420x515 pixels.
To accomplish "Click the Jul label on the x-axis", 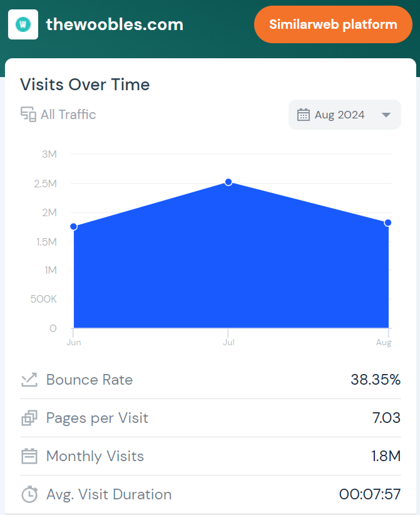I will tap(228, 342).
